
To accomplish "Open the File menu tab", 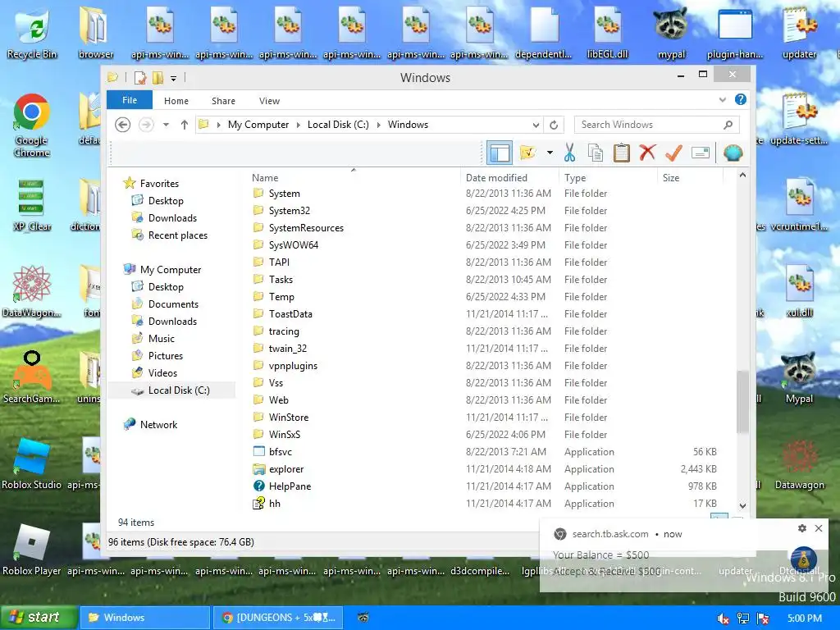I will pos(130,100).
